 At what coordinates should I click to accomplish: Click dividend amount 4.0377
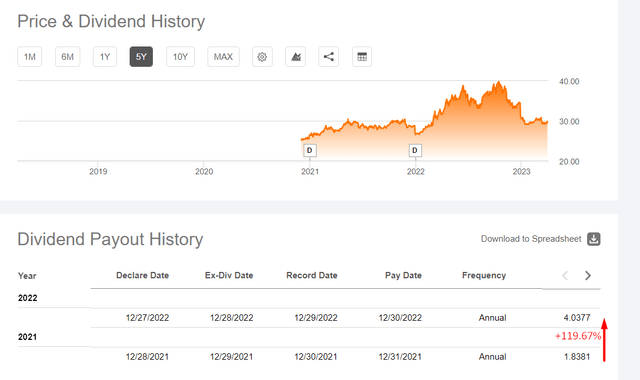577,318
